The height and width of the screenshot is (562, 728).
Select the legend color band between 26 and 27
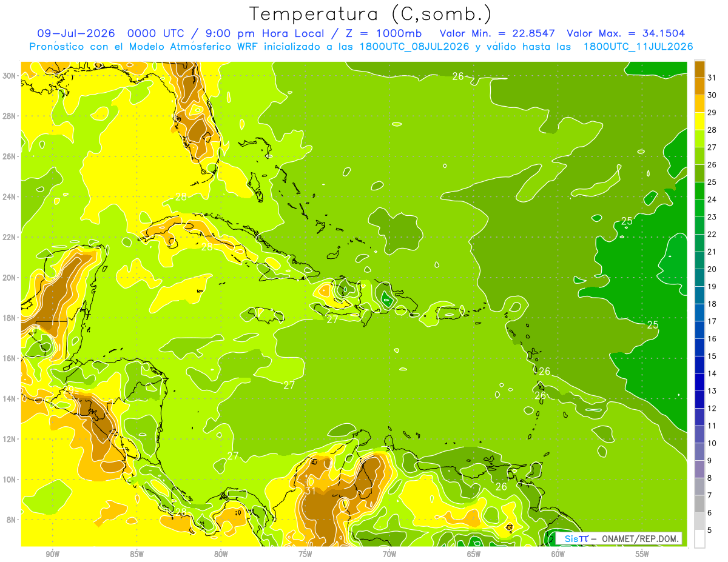coord(699,156)
